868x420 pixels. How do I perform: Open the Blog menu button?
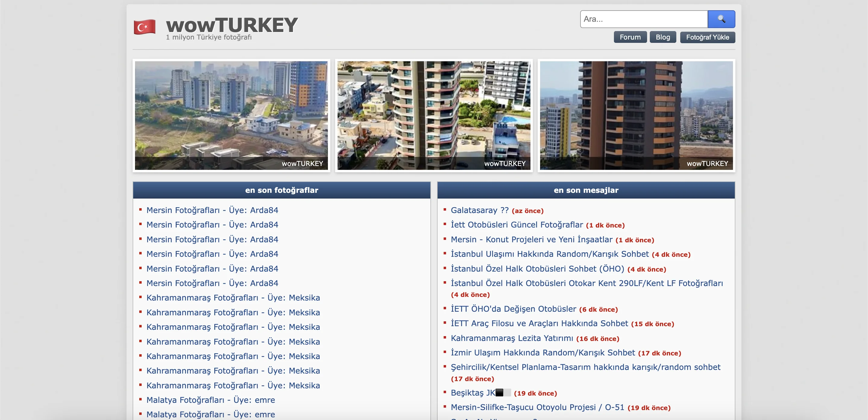662,37
